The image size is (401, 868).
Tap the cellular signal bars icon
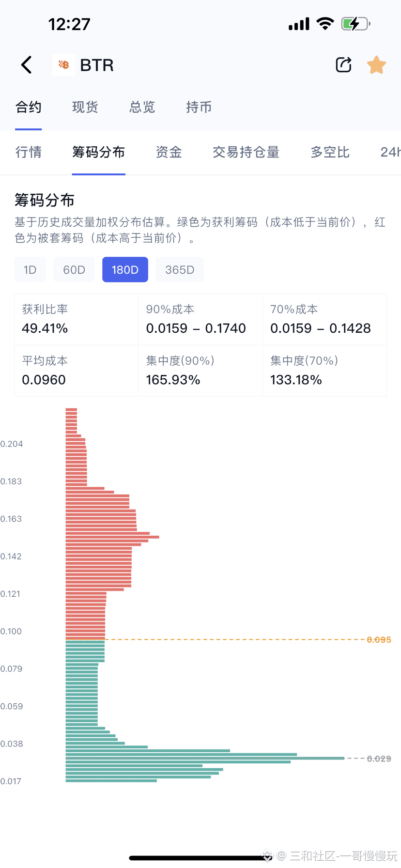[x=299, y=24]
